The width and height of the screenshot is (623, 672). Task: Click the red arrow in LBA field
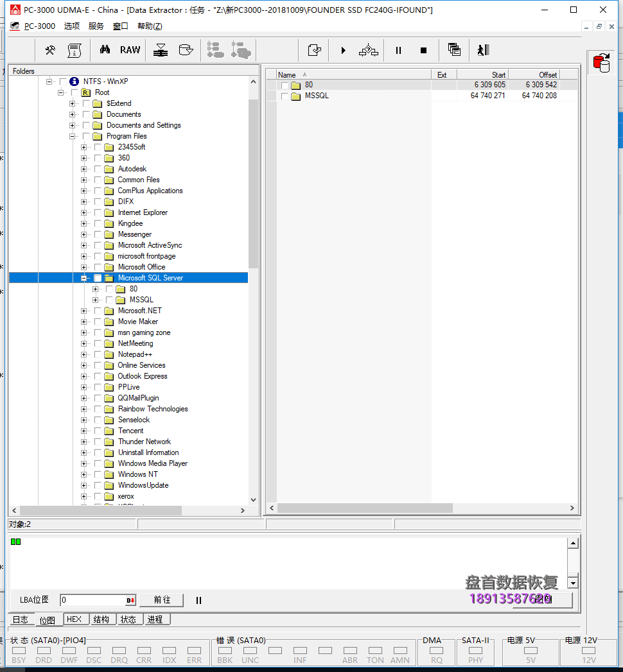(130, 600)
